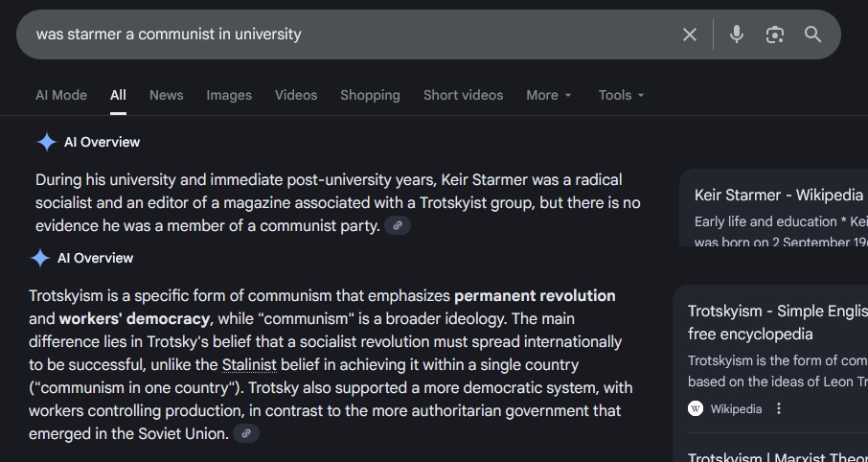Open Trotskyism Simple English encyclopedia link
The height and width of the screenshot is (462, 868).
pos(777,322)
